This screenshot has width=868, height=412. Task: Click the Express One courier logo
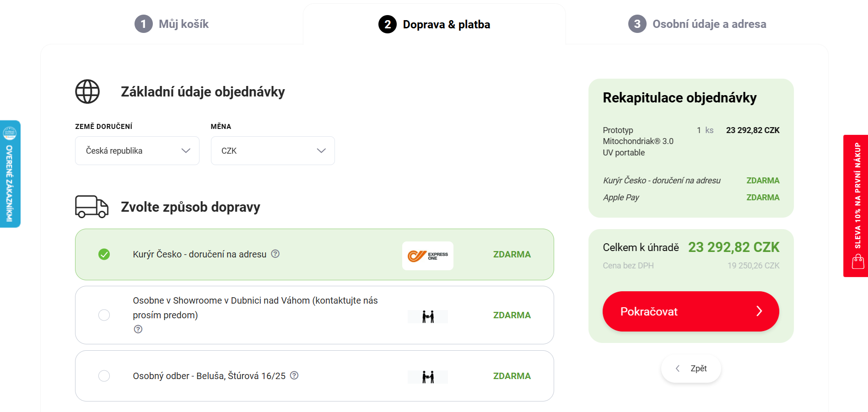(427, 256)
